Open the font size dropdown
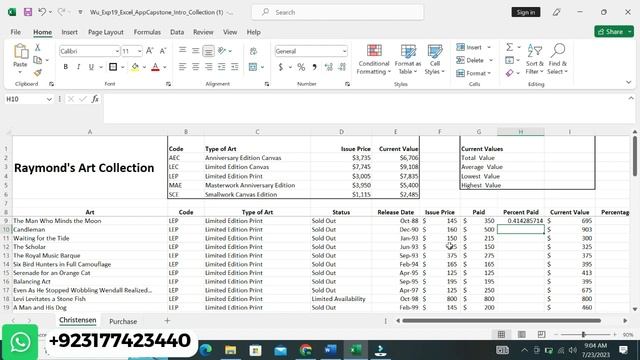Image resolution: width=640 pixels, height=360 pixels. (139, 51)
